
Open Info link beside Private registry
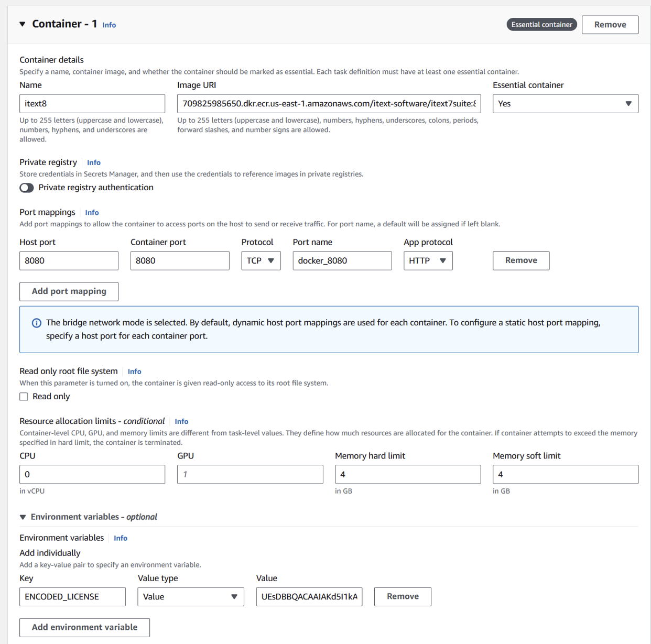[94, 162]
